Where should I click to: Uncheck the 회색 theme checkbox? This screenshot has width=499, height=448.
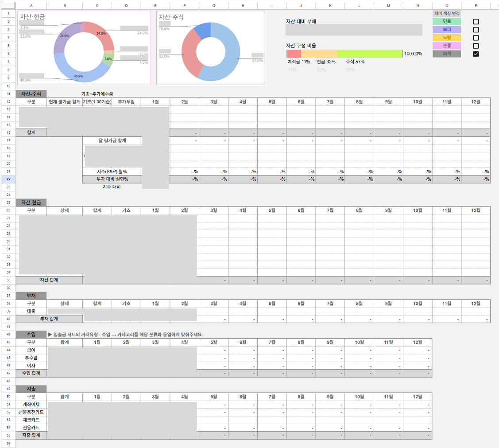click(x=476, y=54)
